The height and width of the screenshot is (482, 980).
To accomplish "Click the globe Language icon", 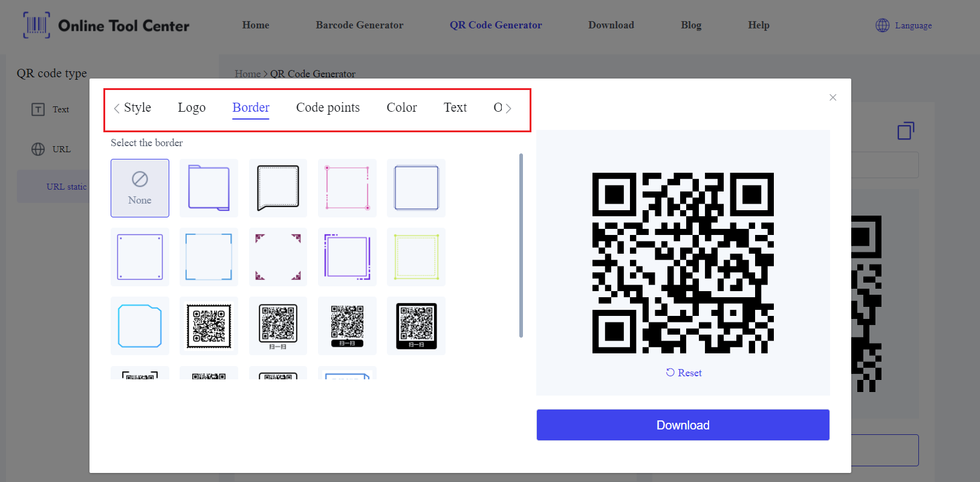I will 882,25.
